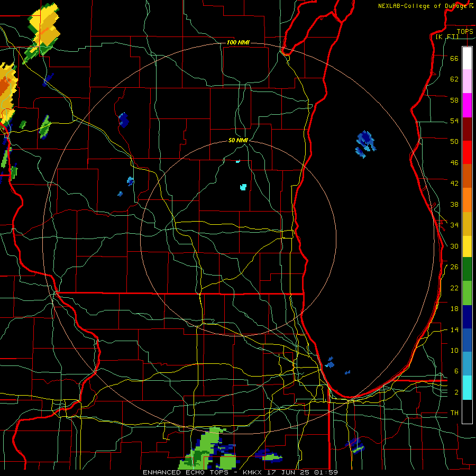Screen dimensions: 476x476
Task: Select the light green legend swatch
Action: click(467, 293)
